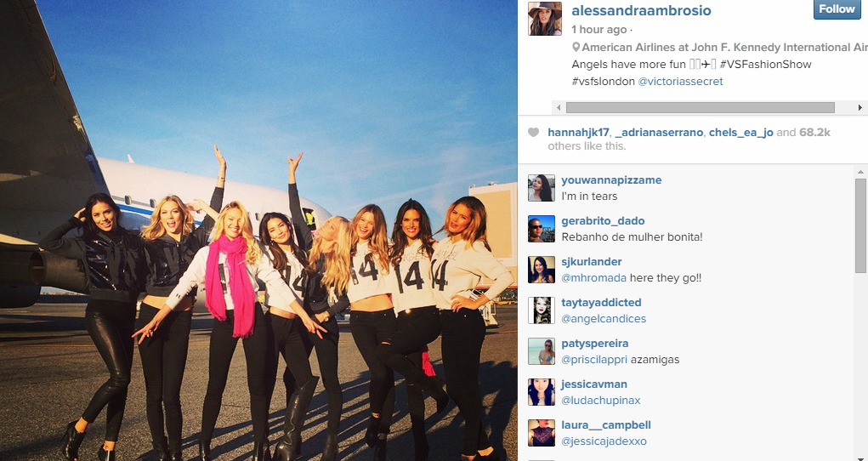The width and height of the screenshot is (868, 461).
Task: Click the heart like icon
Action: 533,133
